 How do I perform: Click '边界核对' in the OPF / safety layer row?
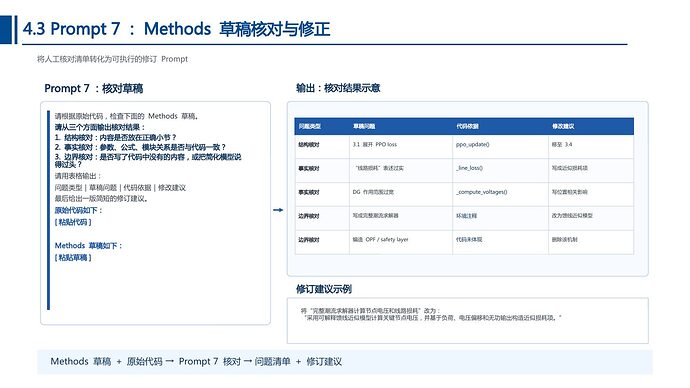(x=309, y=239)
